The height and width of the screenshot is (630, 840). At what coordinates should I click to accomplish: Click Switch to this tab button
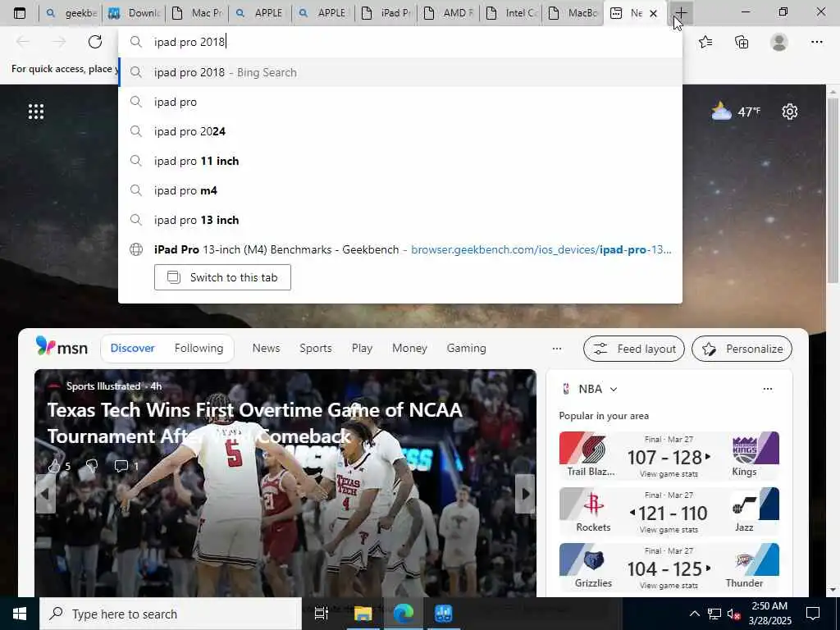222,277
